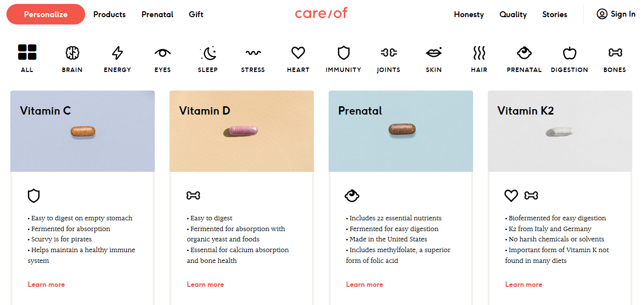This screenshot has width=644, height=305.
Task: Select the HAIR category icon
Action: (x=479, y=52)
